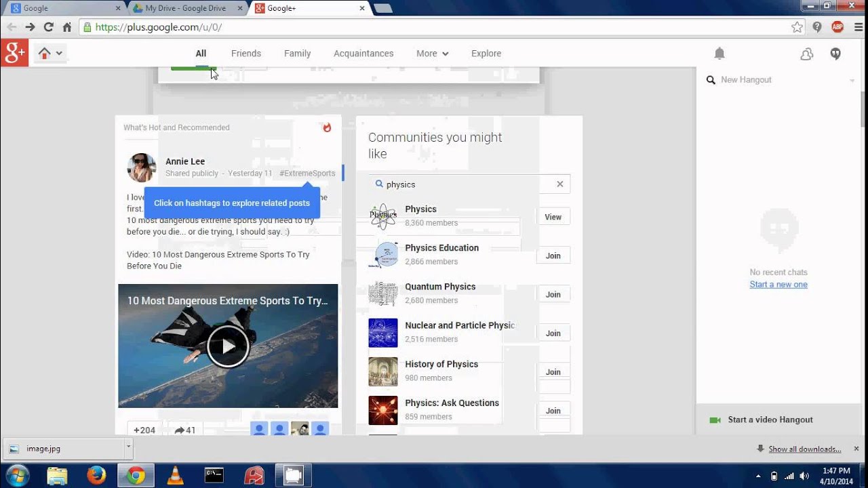Open the New Hangout options arrow
The height and width of the screenshot is (488, 868).
pos(852,81)
